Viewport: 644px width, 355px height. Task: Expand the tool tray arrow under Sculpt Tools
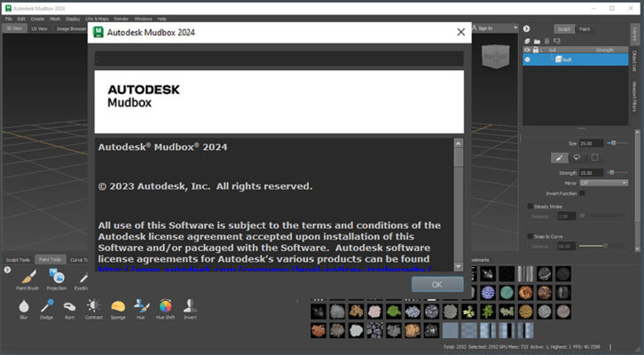pos(7,270)
